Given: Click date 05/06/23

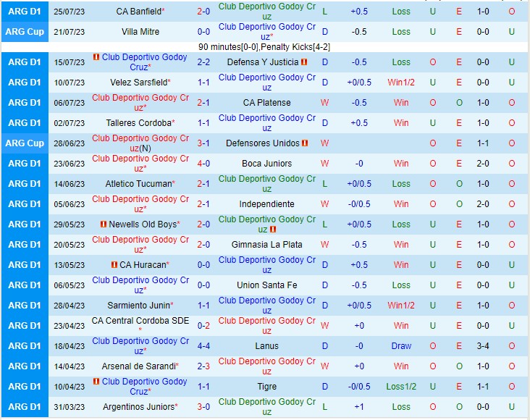Looking at the screenshot, I should pos(70,204).
